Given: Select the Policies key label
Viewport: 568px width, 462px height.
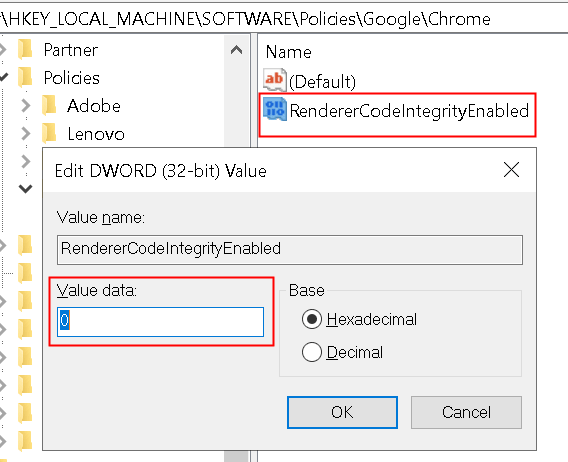Looking at the screenshot, I should point(72,78).
